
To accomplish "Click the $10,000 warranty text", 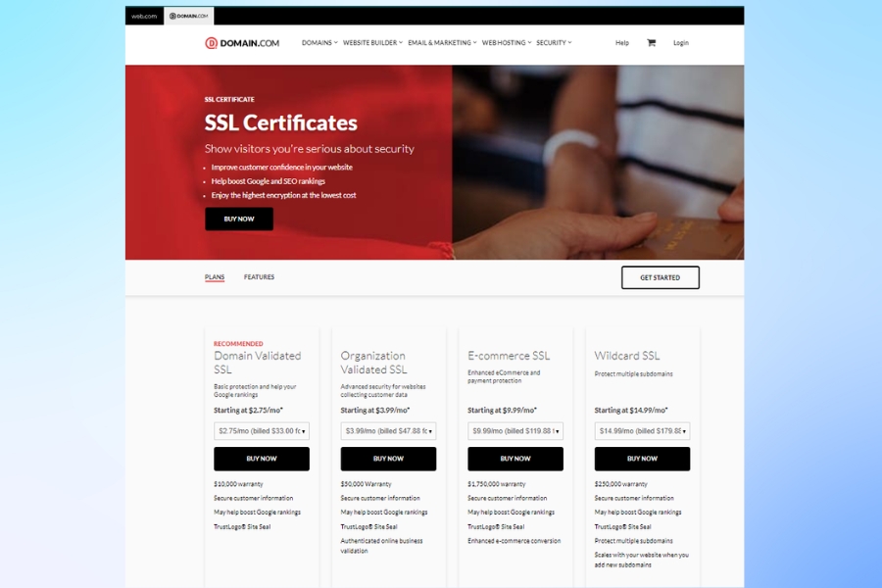I will pyautogui.click(x=238, y=484).
